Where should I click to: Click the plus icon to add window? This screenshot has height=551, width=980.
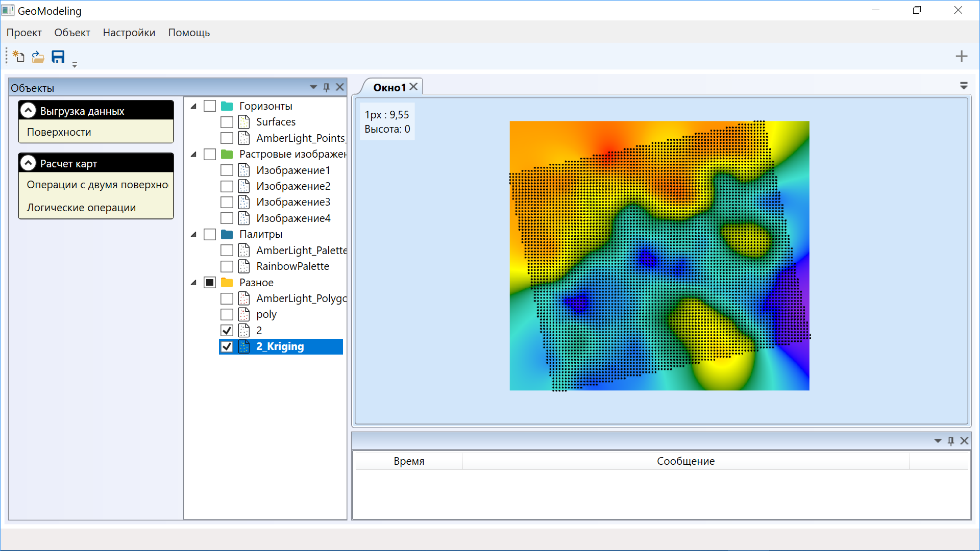pyautogui.click(x=961, y=57)
